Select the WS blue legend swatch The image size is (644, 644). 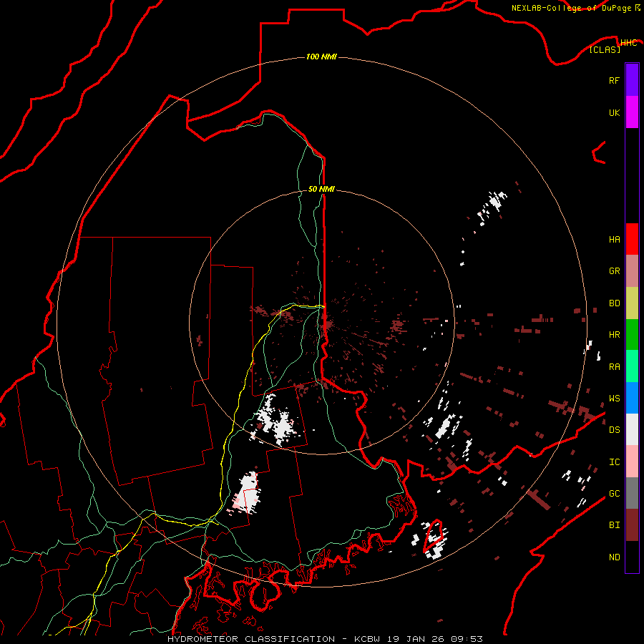click(632, 398)
